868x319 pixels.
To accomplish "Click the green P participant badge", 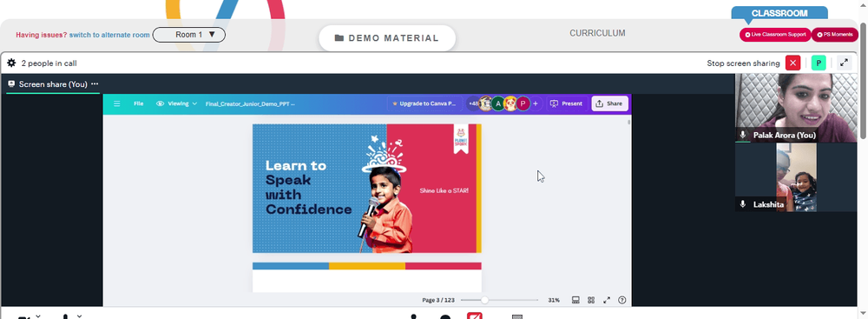I will 819,63.
